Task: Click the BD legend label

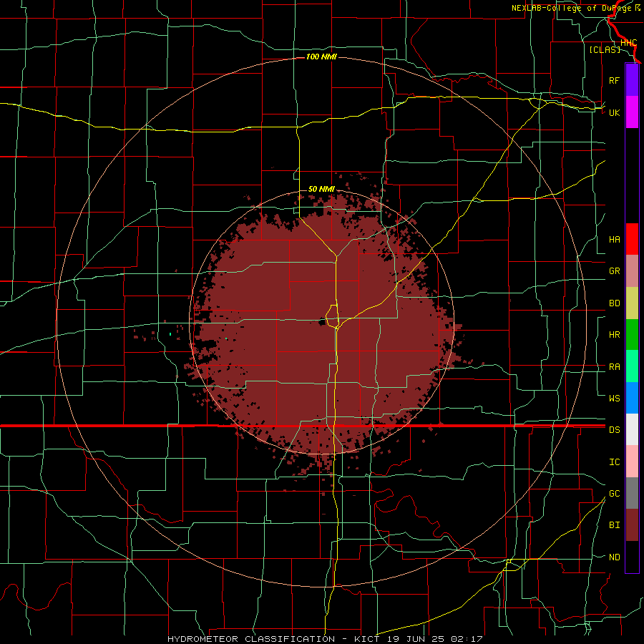Action: click(614, 303)
